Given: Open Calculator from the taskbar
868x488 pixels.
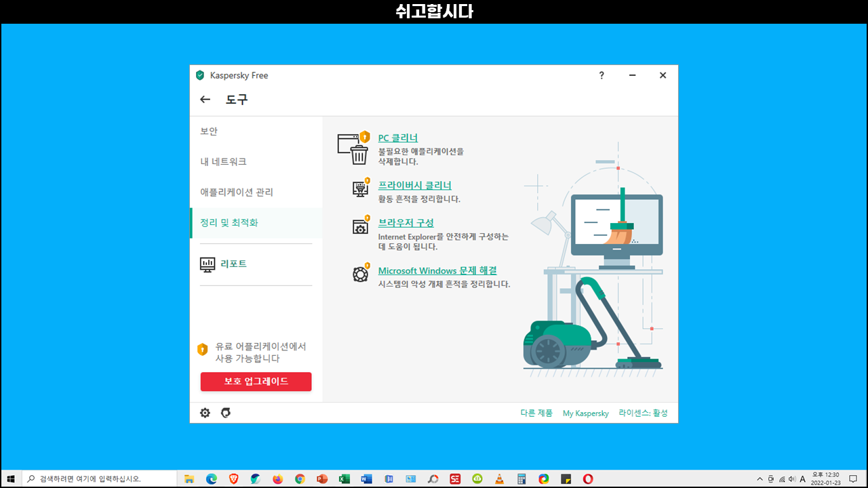Looking at the screenshot, I should click(521, 479).
